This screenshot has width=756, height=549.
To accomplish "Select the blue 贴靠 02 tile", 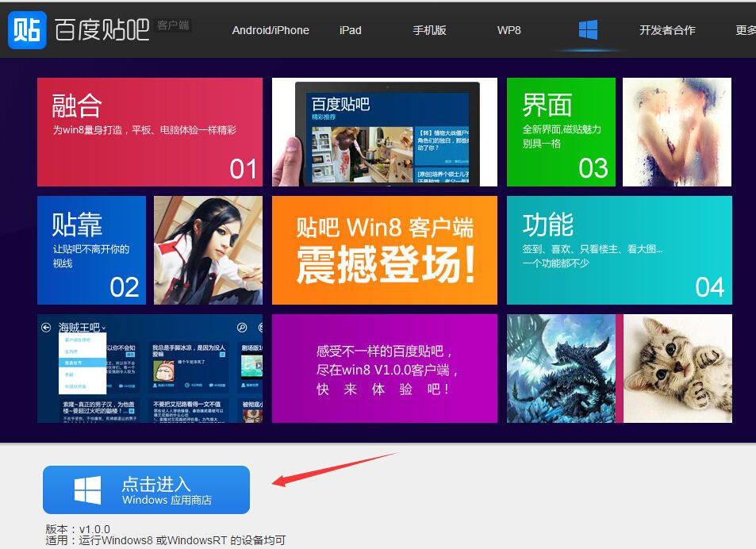I will [x=91, y=250].
